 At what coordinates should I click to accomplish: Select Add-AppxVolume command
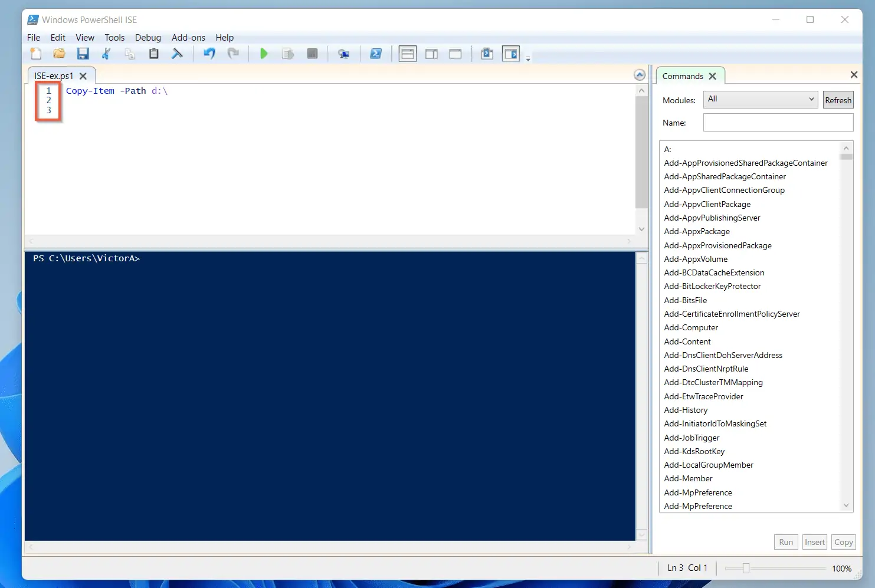pyautogui.click(x=696, y=259)
